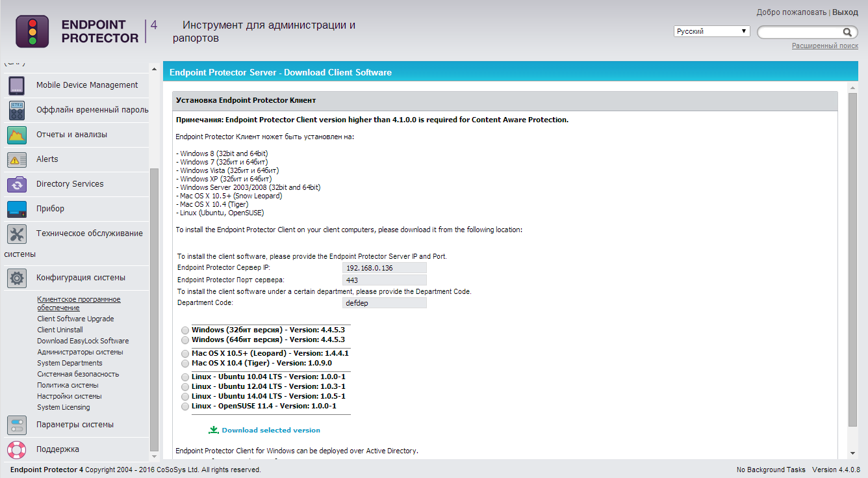Click the Сервер IP field 192.168.0.136
This screenshot has width=868, height=478.
point(385,268)
